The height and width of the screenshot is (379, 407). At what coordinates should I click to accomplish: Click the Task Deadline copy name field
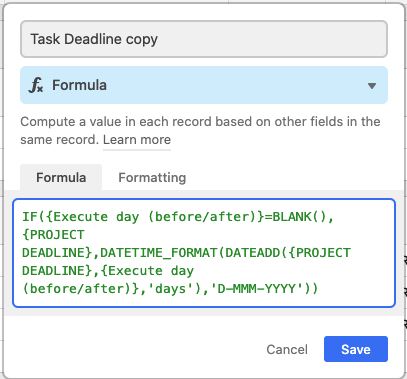[x=204, y=39]
